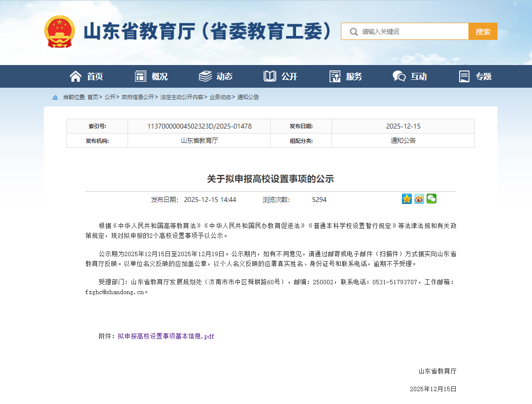Share the page via the WeChat icon
The width and height of the screenshot is (532, 404).
point(431,199)
